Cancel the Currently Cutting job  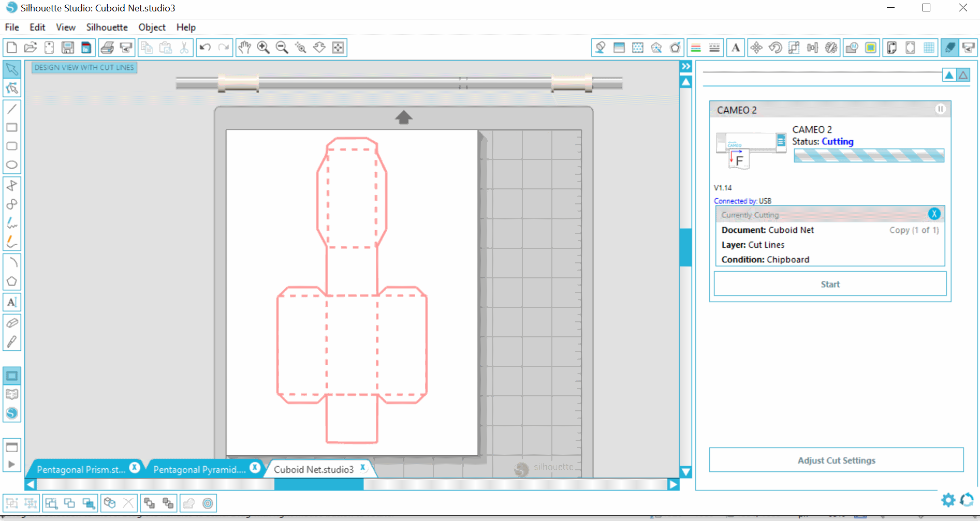point(934,214)
